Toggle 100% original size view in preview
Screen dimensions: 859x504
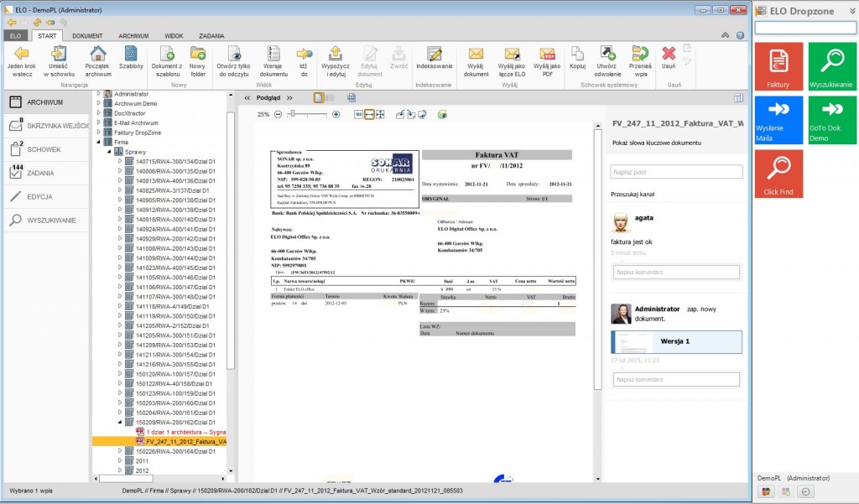coord(358,115)
